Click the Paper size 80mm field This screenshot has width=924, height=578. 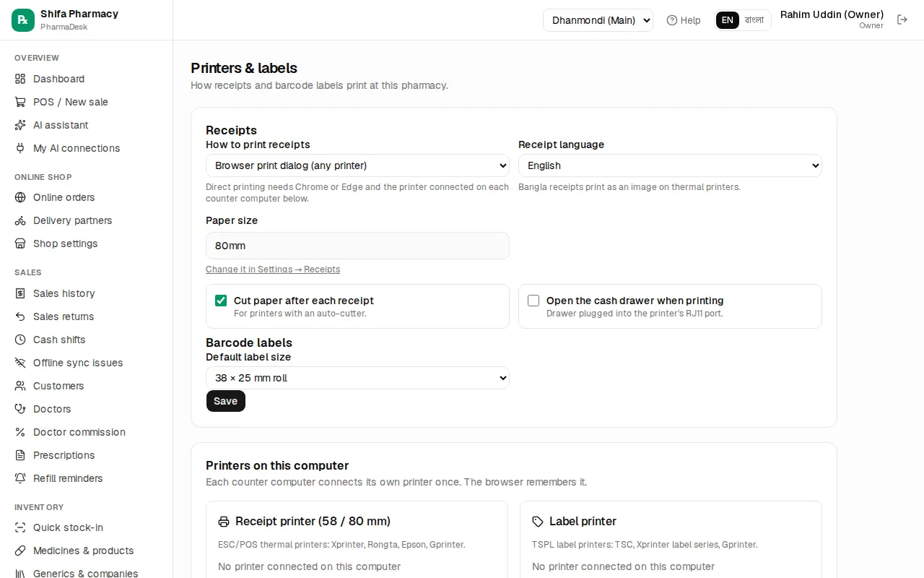pyautogui.click(x=357, y=246)
